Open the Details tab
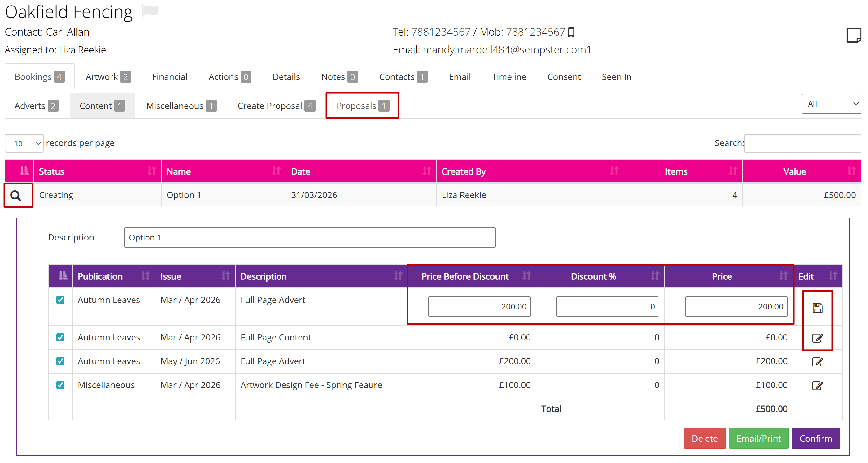This screenshot has width=868, height=463. tap(286, 77)
